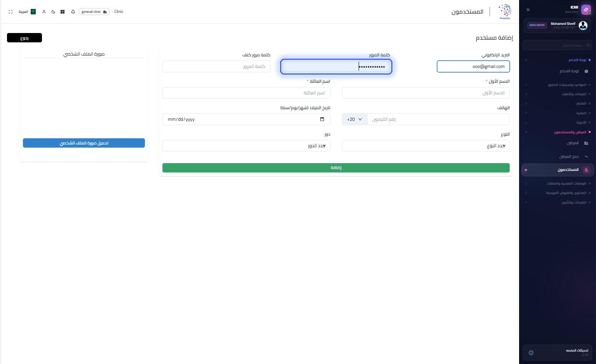Open the calendar picker in the birth date field
This screenshot has height=364, width=596.
point(322,119)
